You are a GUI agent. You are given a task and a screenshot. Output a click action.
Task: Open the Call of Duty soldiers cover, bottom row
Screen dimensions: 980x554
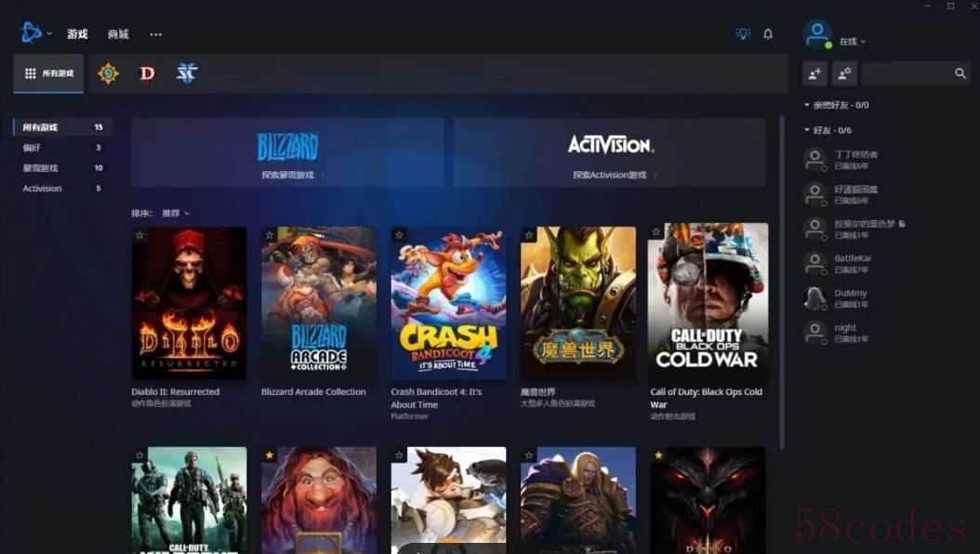click(x=189, y=500)
